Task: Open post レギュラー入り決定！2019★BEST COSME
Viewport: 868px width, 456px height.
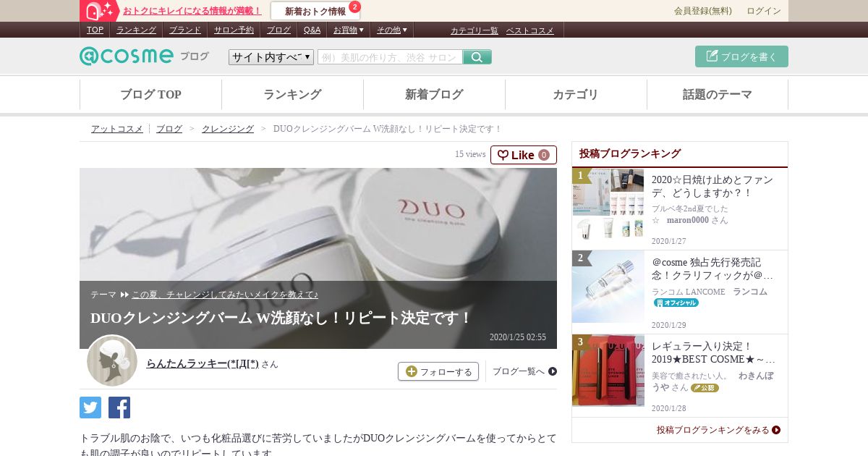Action: pos(713,352)
